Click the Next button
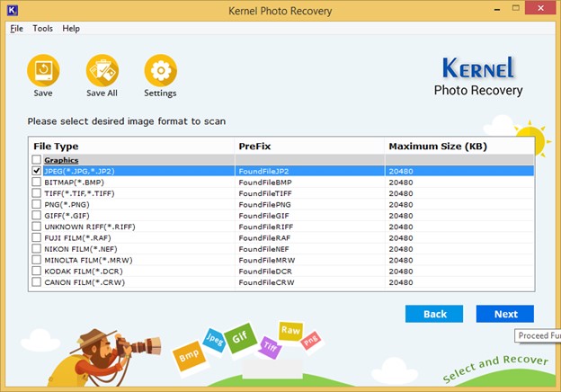Screen dimensions: 561x392 (x=505, y=314)
